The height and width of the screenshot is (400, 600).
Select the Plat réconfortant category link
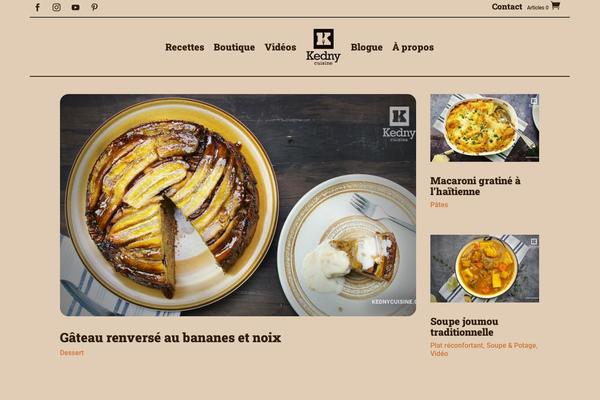(457, 345)
